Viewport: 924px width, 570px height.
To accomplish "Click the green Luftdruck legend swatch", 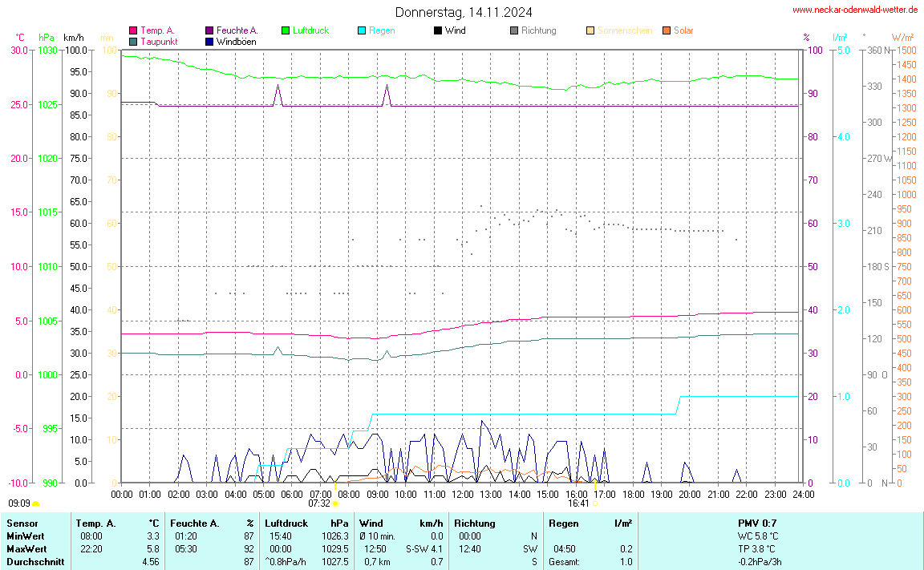I will [286, 30].
